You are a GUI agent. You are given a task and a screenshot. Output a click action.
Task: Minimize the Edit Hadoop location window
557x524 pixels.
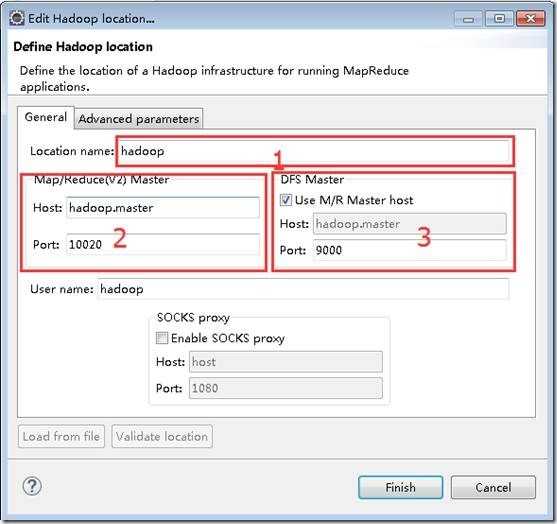pos(468,19)
